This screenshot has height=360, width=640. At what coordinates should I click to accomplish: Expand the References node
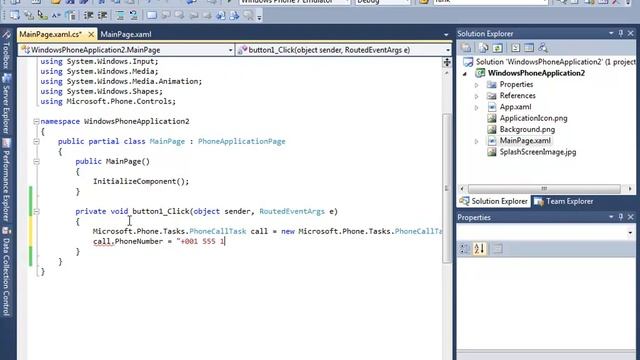click(x=476, y=96)
